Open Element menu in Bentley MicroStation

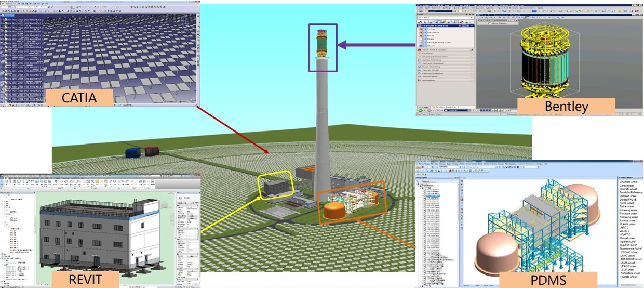point(436,8)
